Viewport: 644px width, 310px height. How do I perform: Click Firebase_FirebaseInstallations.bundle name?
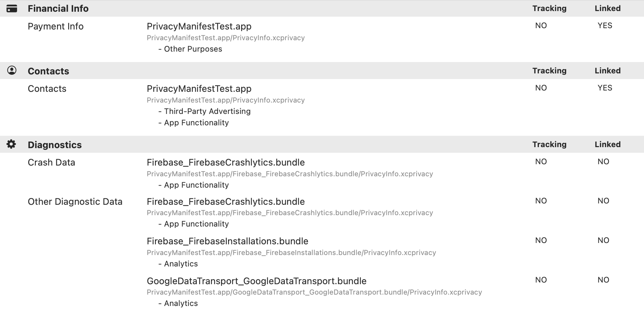pos(227,241)
